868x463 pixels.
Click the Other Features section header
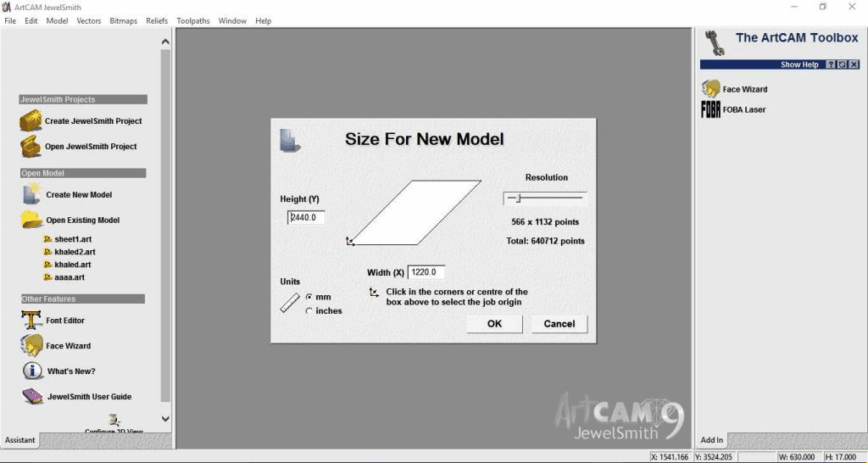(82, 299)
